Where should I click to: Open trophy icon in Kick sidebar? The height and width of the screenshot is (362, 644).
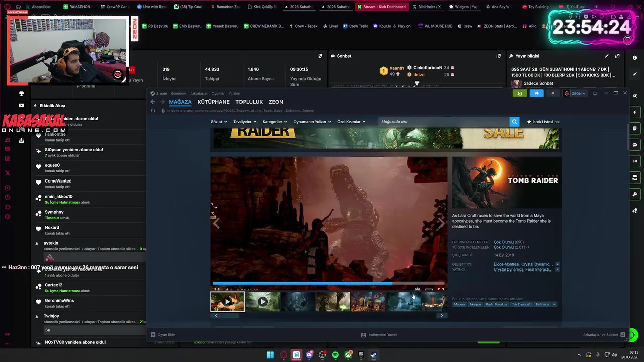tap(21, 94)
